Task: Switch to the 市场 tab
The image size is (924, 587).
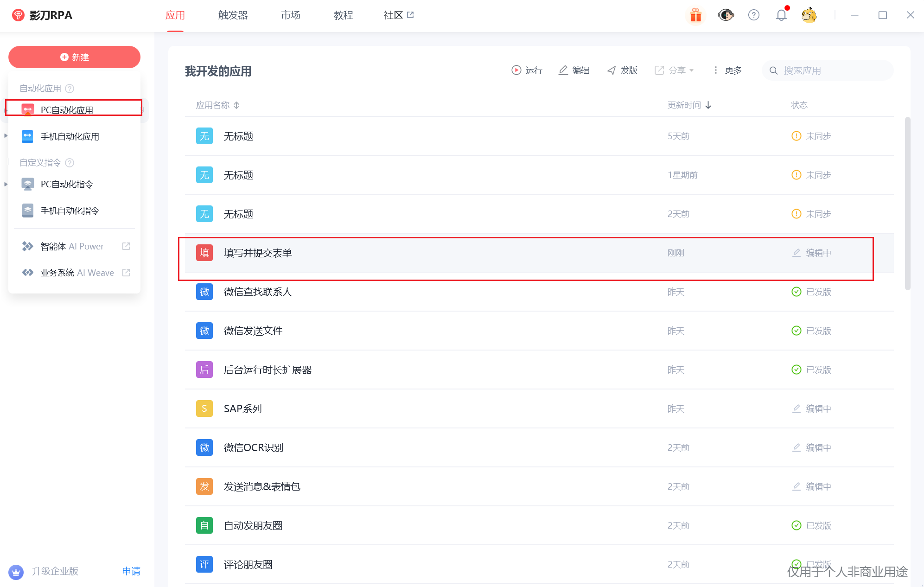Action: click(x=290, y=15)
